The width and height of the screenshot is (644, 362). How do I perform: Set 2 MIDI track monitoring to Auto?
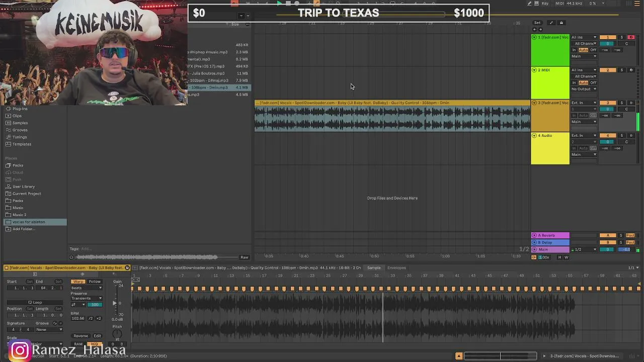[x=583, y=82]
